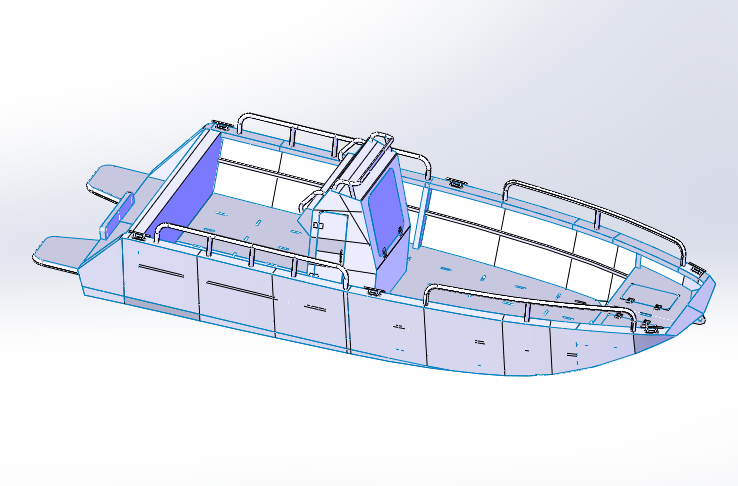Select the lower swim platform at the stern

[x=66, y=253]
